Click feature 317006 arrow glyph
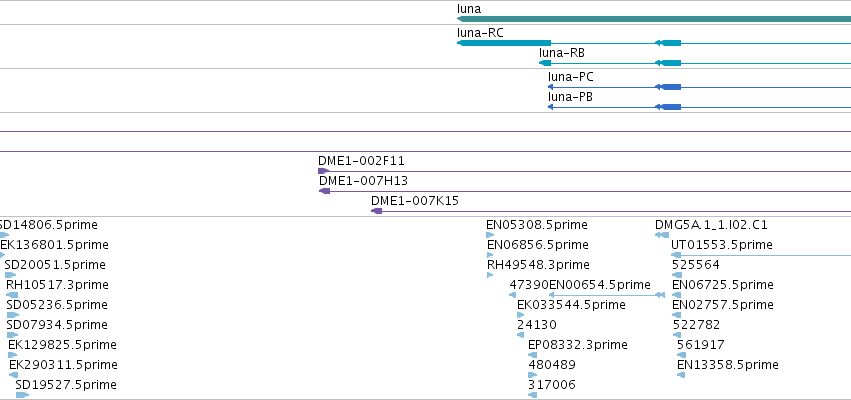851x400 pixels. (532, 395)
